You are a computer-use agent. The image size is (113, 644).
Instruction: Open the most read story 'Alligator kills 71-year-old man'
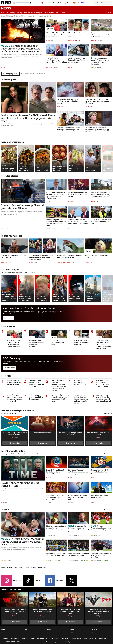pyautogui.click(x=80, y=382)
